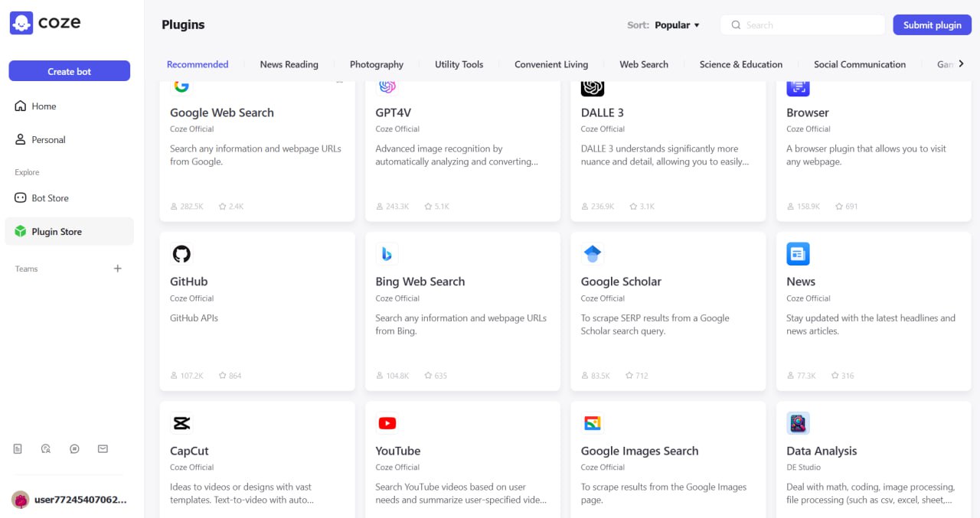Open Bot Store in the sidebar
Viewport: 980px width, 518px height.
50,198
